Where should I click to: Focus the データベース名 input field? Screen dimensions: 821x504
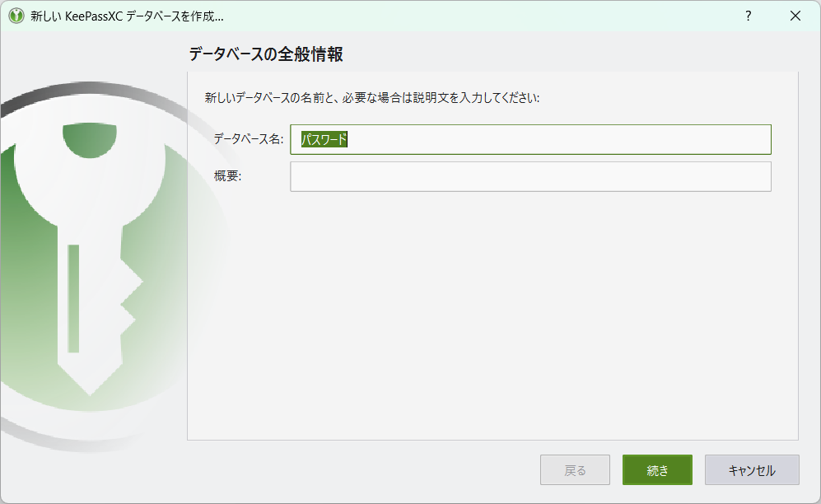coord(530,139)
